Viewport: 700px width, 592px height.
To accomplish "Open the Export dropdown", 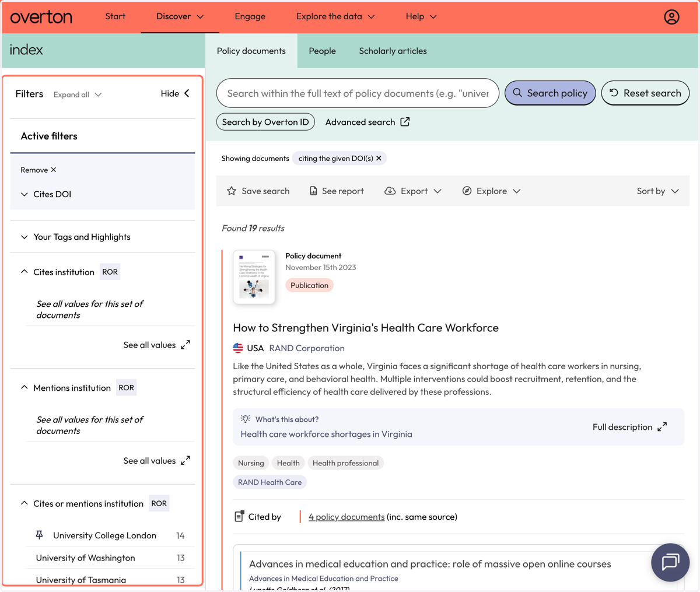I will click(x=413, y=191).
